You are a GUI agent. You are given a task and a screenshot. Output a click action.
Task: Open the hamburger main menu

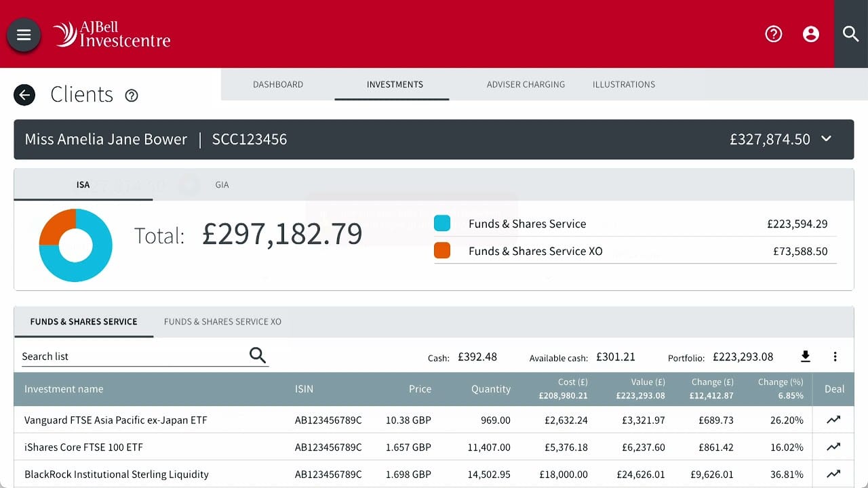coord(24,35)
